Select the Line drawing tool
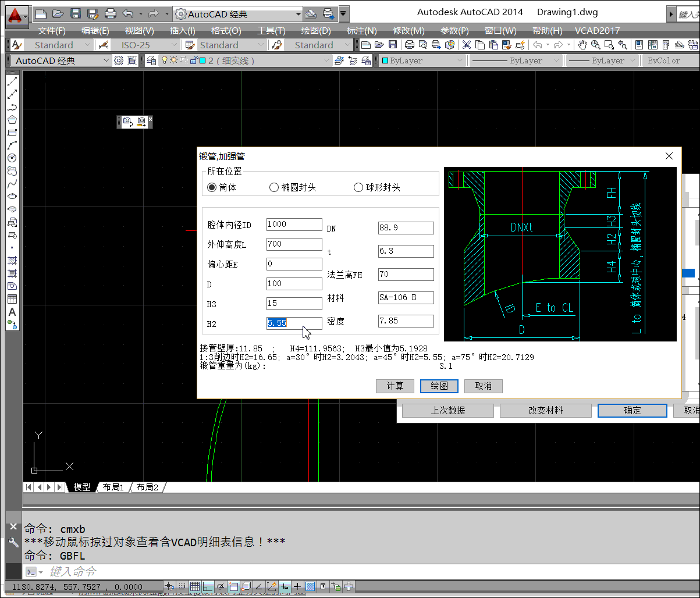Image resolution: width=700 pixels, height=598 pixels. [12, 82]
